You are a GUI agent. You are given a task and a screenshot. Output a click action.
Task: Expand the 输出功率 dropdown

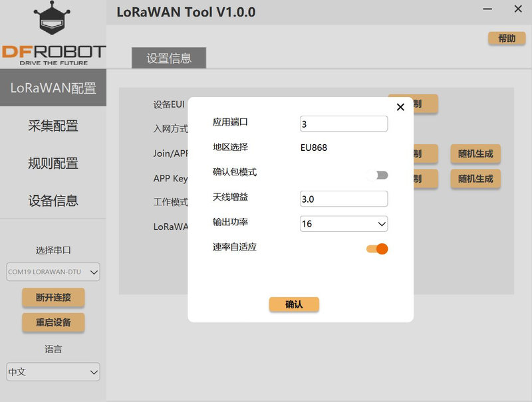[x=343, y=224]
